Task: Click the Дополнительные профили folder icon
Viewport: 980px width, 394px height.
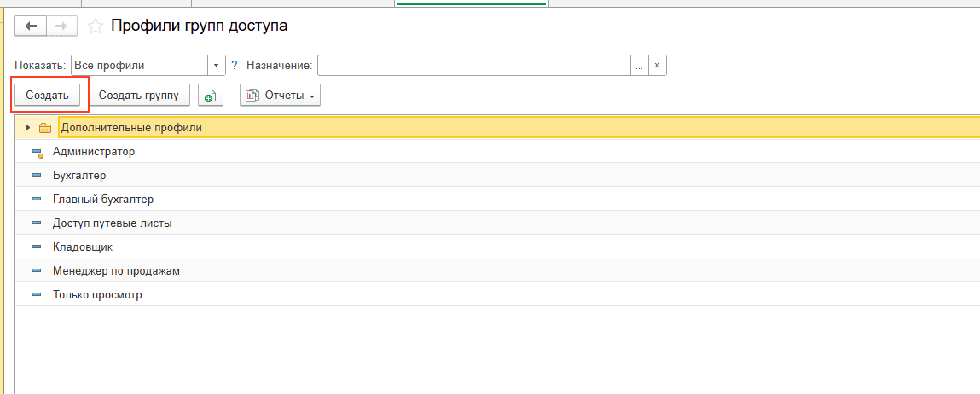Action: [x=46, y=128]
